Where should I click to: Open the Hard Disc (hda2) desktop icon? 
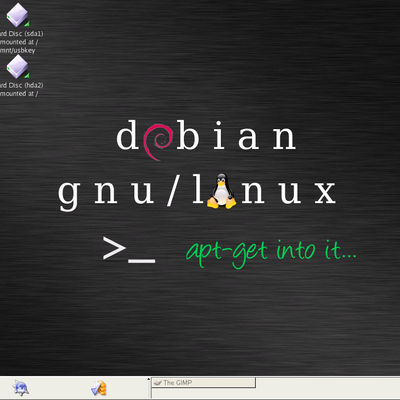click(18, 67)
